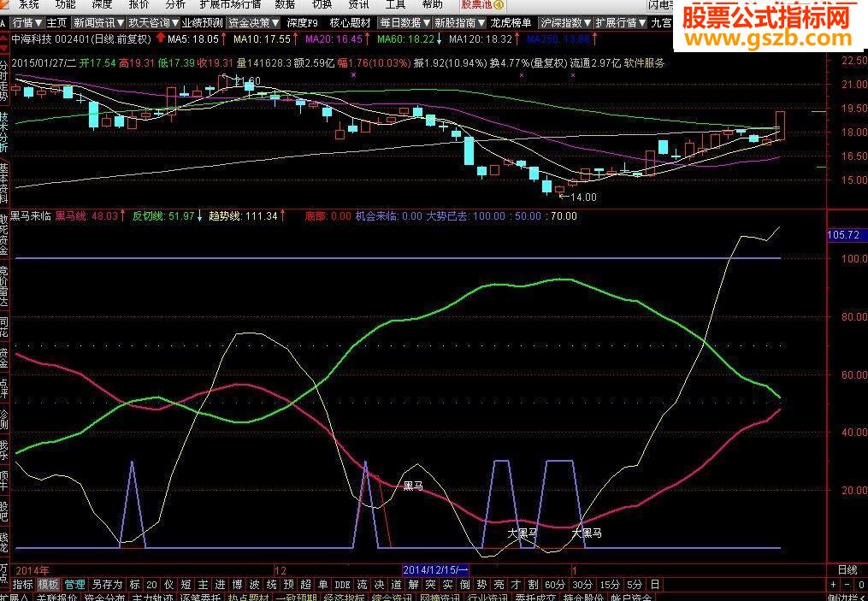Image resolution: width=868 pixels, height=601 pixels.
Task: Switch chart to 15分 period
Action: 610,585
